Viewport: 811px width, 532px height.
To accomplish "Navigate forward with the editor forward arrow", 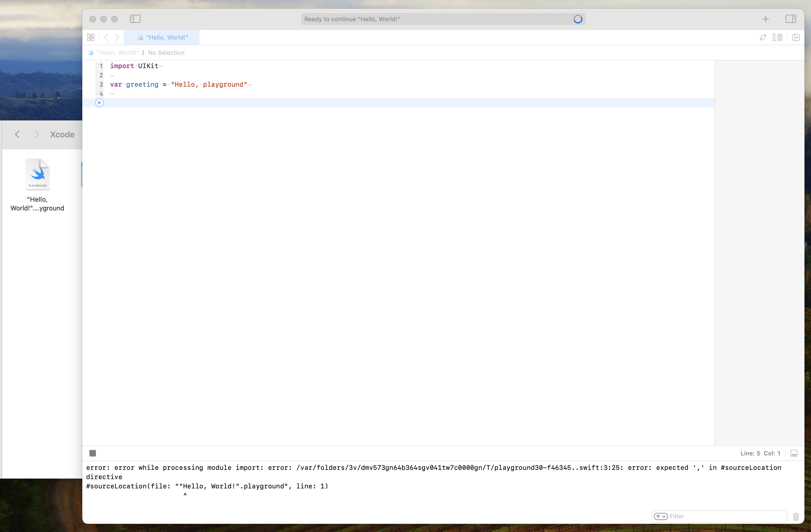I will coord(117,37).
